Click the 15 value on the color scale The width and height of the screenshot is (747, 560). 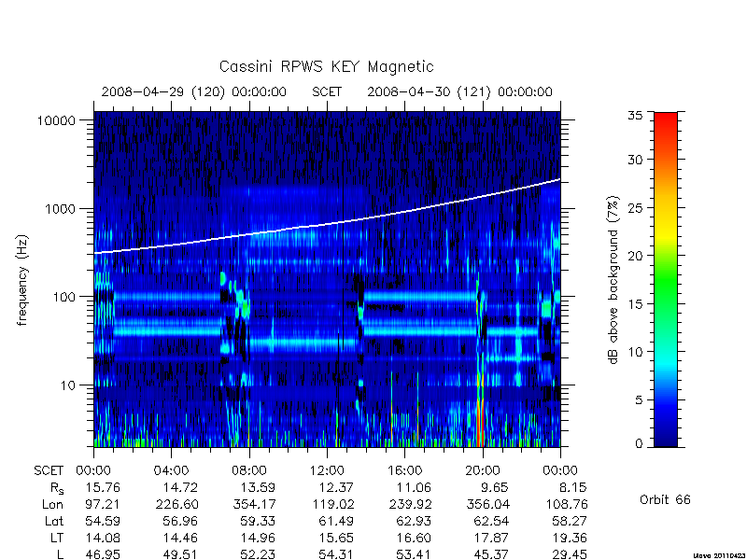pyautogui.click(x=635, y=304)
